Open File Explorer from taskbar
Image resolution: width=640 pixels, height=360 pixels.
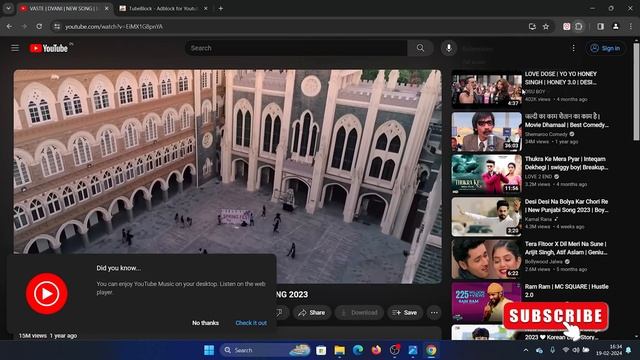tap(340, 350)
